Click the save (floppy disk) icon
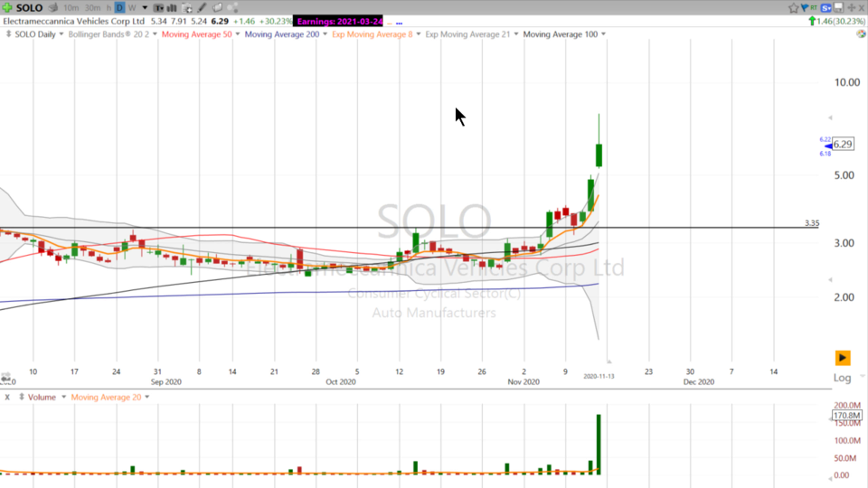868x488 pixels. (x=839, y=8)
